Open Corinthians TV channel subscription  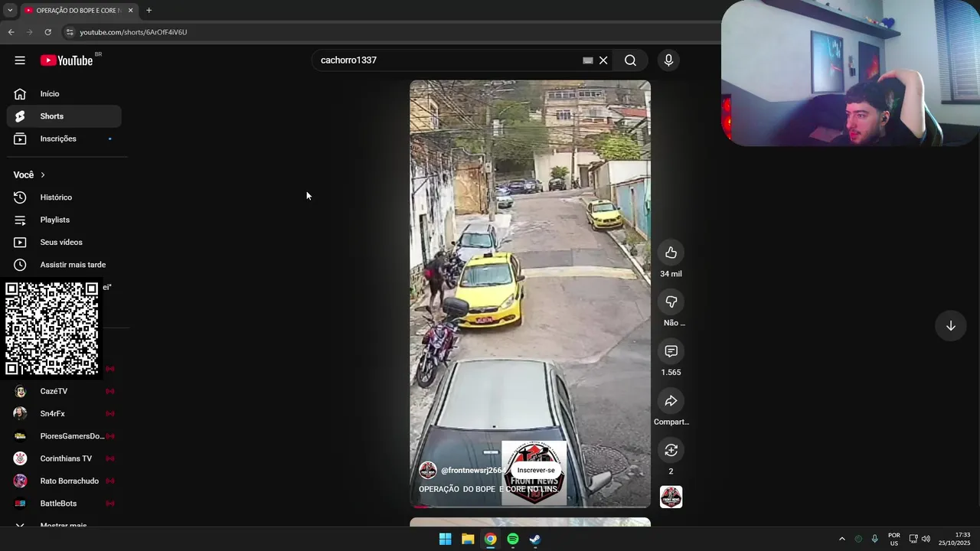click(x=64, y=458)
